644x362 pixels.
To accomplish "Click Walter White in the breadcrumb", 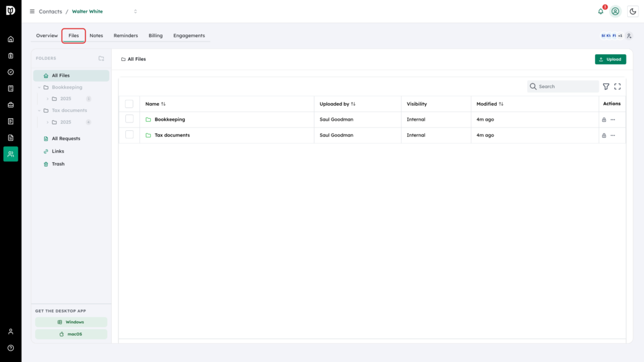I will click(x=87, y=11).
